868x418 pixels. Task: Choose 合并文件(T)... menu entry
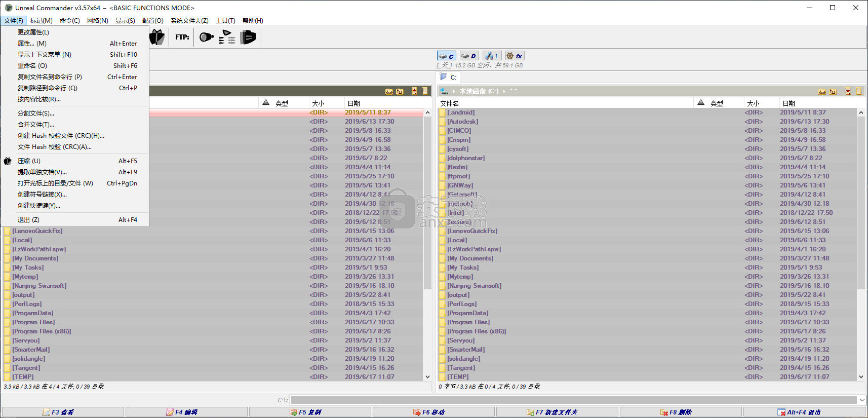(x=75, y=125)
